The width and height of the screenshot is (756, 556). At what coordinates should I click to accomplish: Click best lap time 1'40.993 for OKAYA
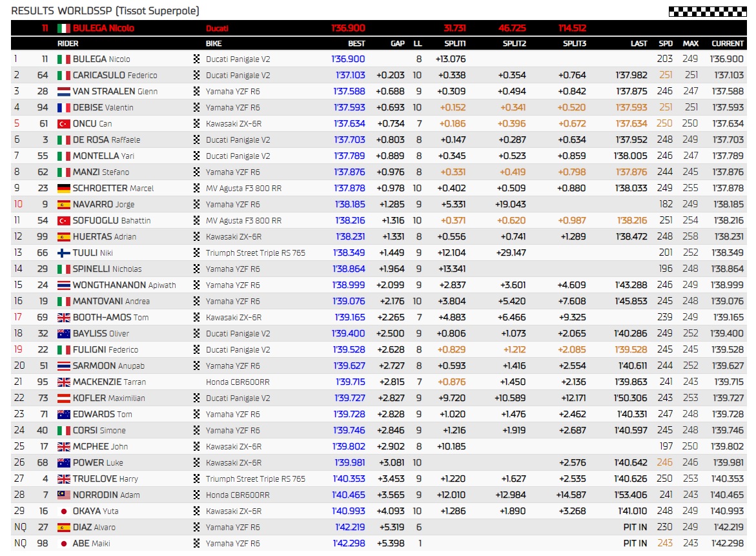(x=349, y=511)
